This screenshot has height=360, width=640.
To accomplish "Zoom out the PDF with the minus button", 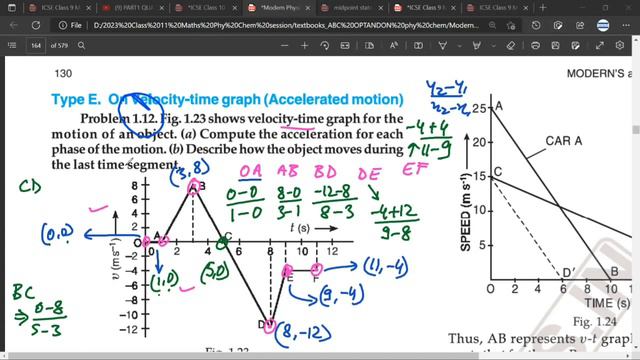I will [284, 45].
